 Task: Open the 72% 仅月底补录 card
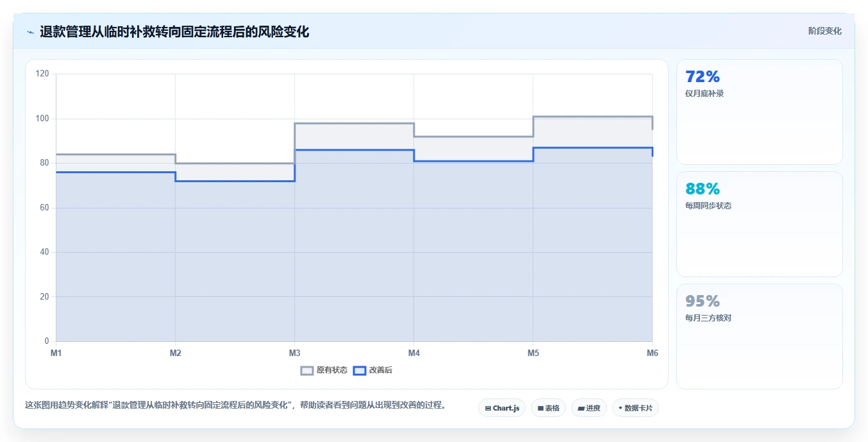coord(759,112)
